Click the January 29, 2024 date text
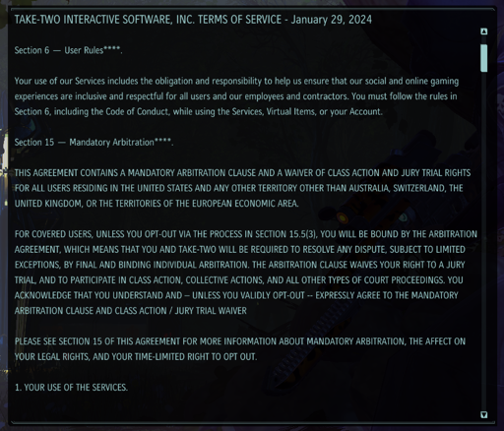This screenshot has height=431, width=504. [x=332, y=20]
